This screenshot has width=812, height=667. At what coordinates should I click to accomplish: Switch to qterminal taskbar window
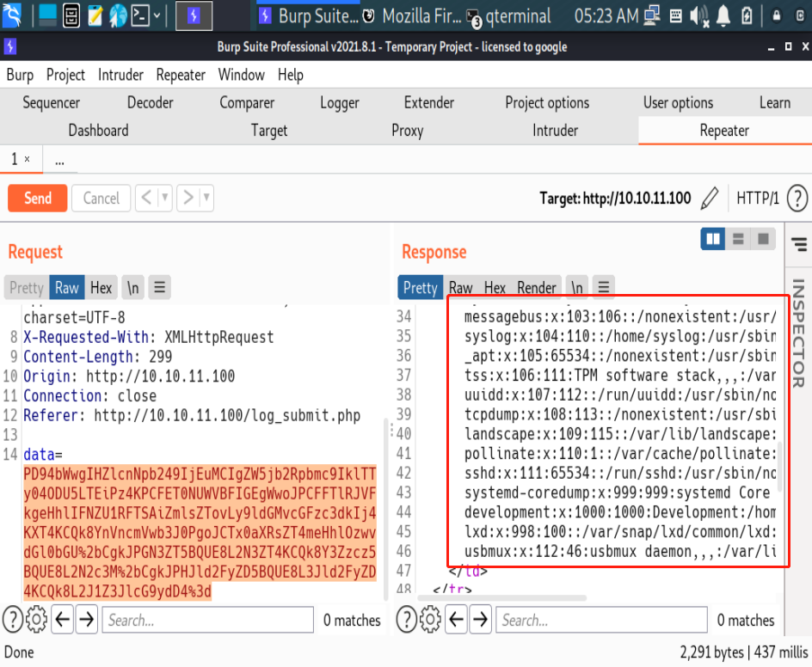click(509, 16)
